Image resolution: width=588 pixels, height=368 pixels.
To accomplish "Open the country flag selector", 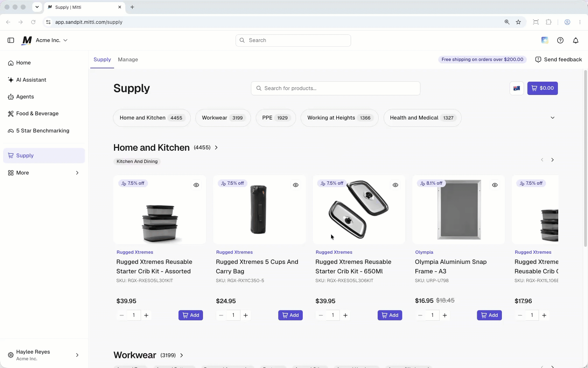I will click(517, 88).
